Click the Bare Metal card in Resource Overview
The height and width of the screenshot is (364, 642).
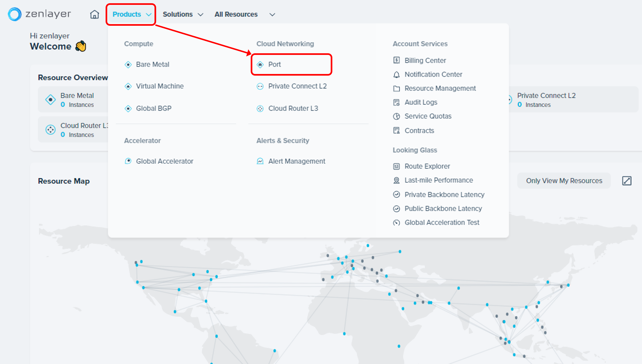pyautogui.click(x=73, y=99)
